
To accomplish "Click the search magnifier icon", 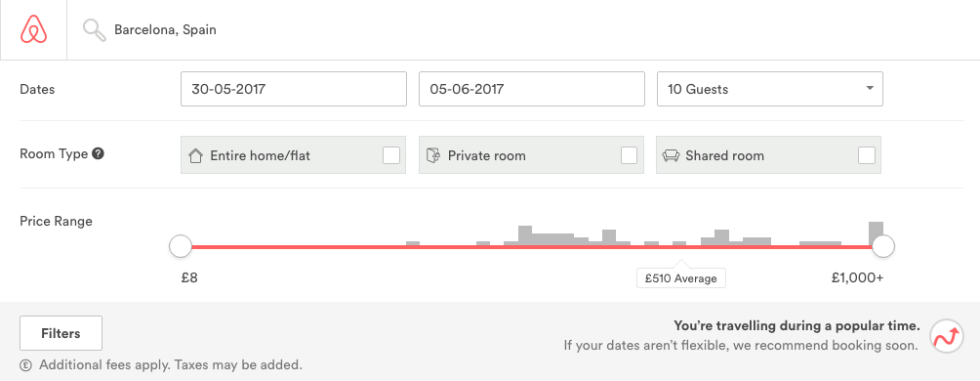I will (x=95, y=30).
